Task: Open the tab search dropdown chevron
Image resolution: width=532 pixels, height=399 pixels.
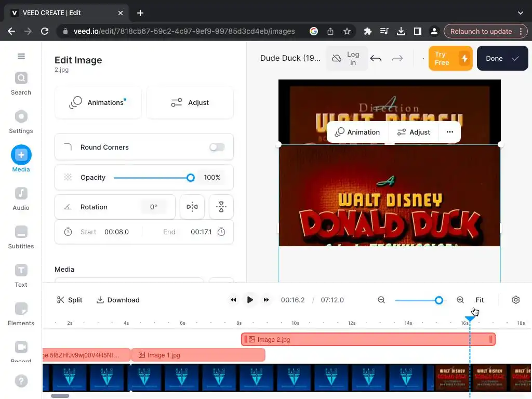Action: click(521, 13)
